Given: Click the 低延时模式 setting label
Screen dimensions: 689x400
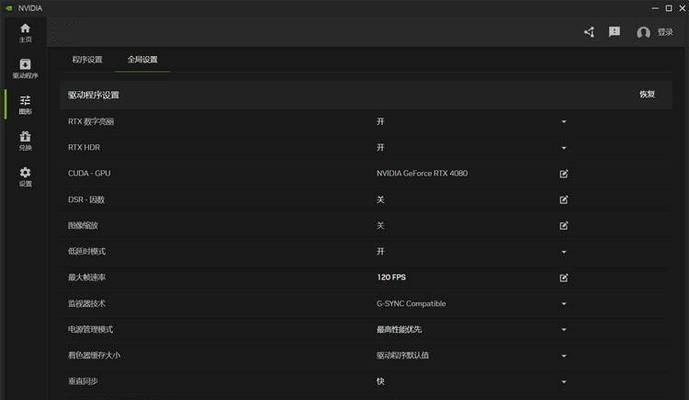Looking at the screenshot, I should pyautogui.click(x=87, y=251).
